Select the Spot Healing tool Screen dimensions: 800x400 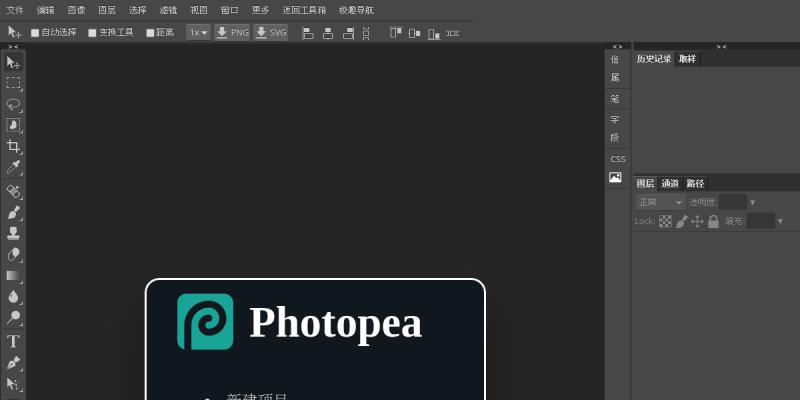pos(13,192)
